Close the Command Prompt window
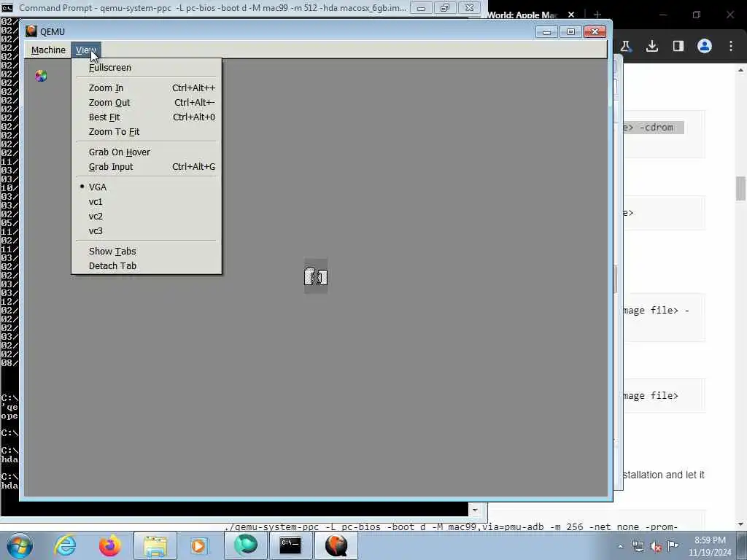The width and height of the screenshot is (747, 560). point(469,8)
